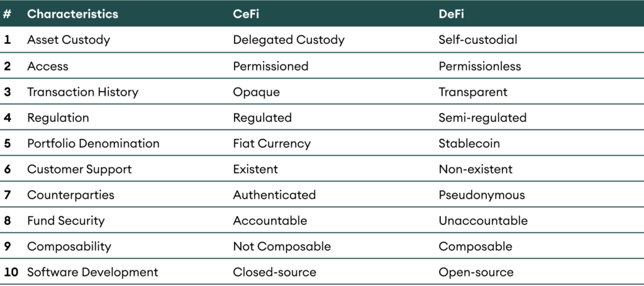This screenshot has height=286, width=644.
Task: Select the Software Development row label
Action: pos(92,272)
